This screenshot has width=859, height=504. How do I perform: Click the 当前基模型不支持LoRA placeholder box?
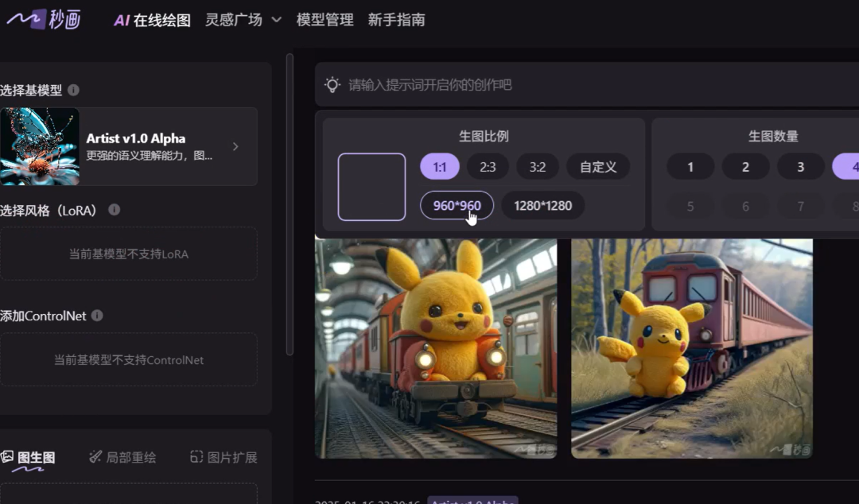[129, 254]
